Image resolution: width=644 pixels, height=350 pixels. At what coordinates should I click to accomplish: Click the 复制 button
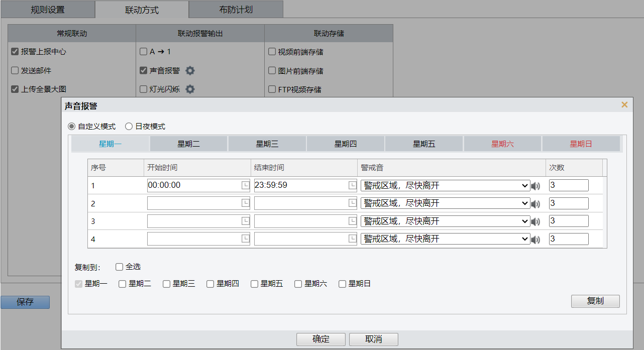(x=595, y=301)
